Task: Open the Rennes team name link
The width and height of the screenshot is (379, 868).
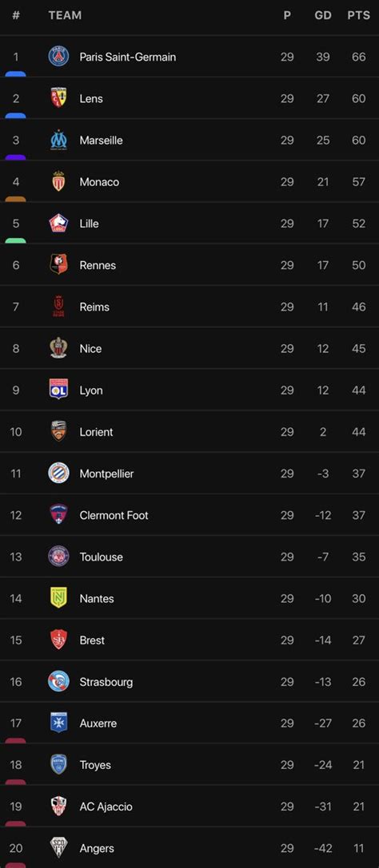Action: 98,265
